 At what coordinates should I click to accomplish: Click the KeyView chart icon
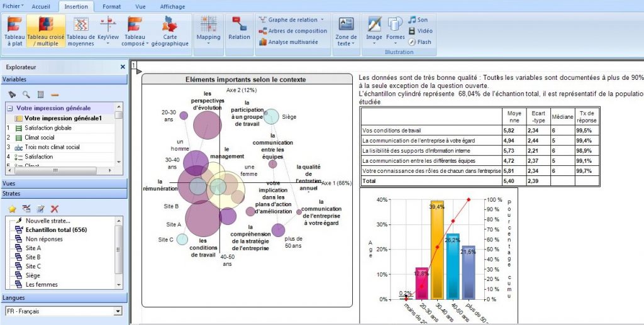coord(108,31)
